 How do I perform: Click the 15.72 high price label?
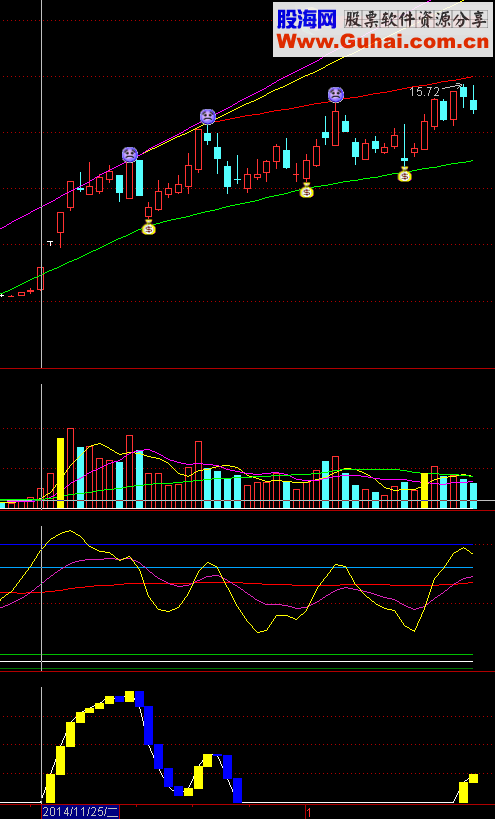425,92
